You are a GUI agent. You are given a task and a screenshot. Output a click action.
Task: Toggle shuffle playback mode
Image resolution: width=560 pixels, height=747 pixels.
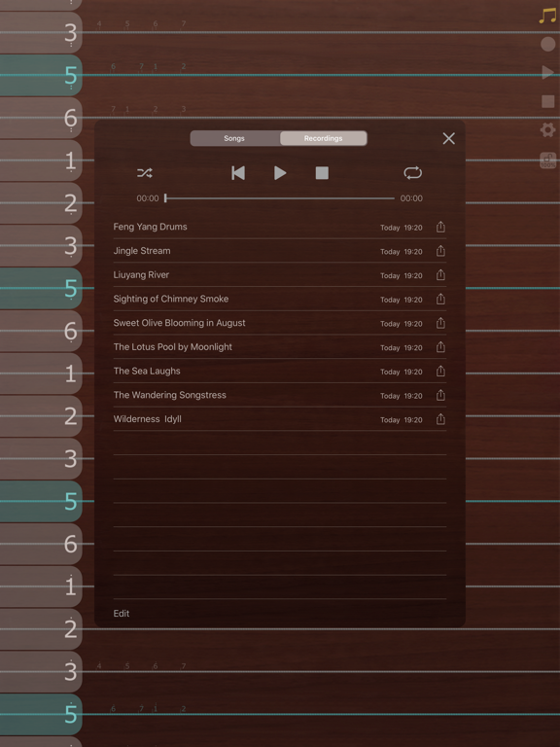pyautogui.click(x=145, y=173)
